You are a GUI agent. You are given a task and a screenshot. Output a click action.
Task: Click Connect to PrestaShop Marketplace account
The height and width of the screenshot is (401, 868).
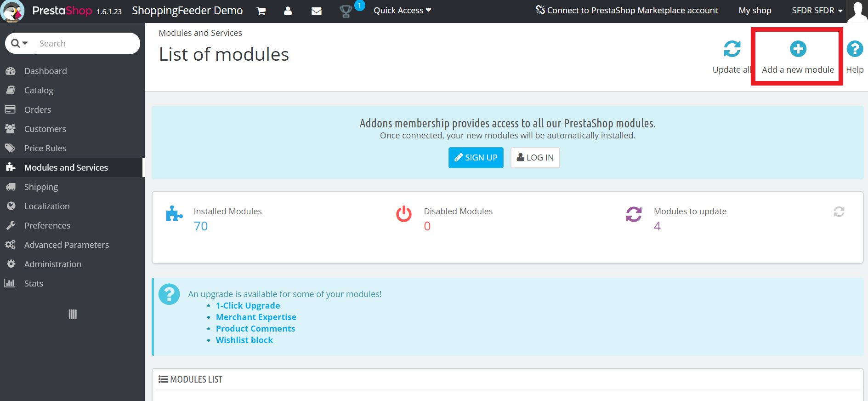[x=627, y=10]
